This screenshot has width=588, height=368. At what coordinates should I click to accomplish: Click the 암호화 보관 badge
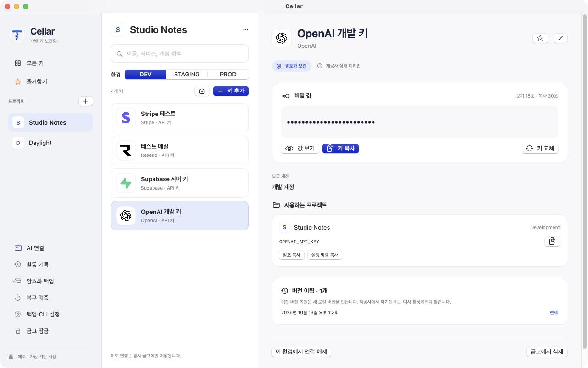tap(292, 66)
